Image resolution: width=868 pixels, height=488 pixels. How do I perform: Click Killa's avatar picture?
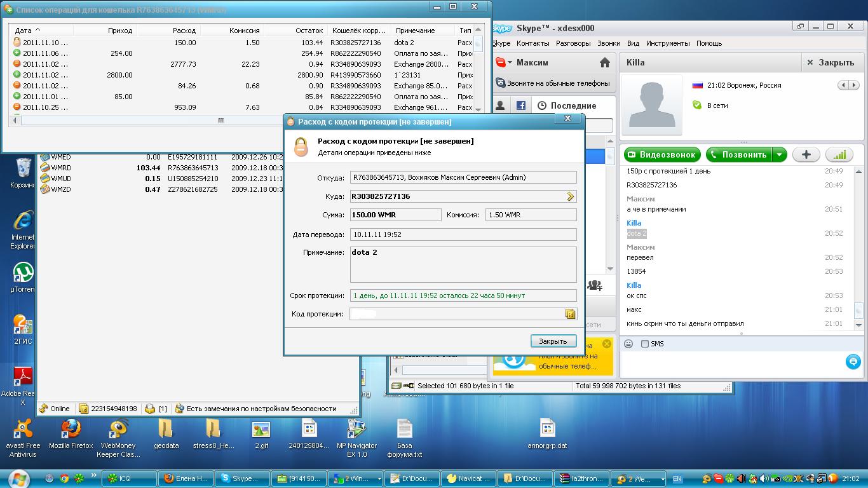[651, 105]
